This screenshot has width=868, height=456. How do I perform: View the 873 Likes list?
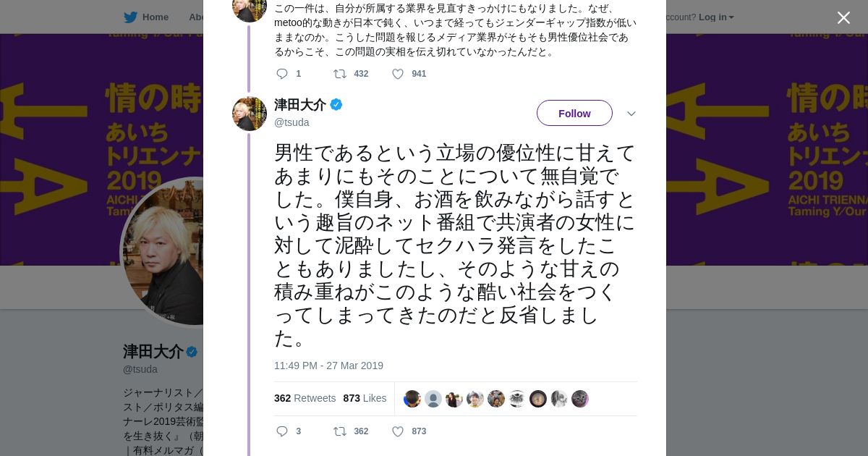pyautogui.click(x=365, y=398)
